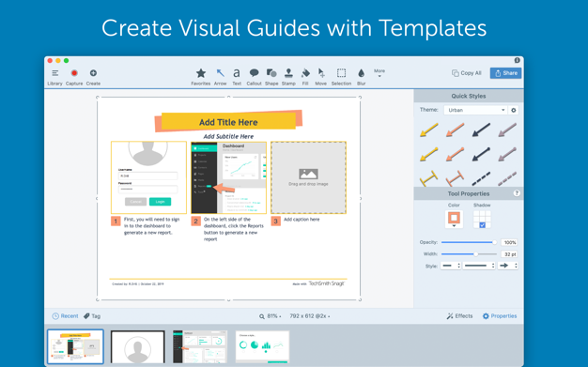Image resolution: width=588 pixels, height=367 pixels.
Task: Pick the Fill bucket tool
Action: (x=305, y=77)
